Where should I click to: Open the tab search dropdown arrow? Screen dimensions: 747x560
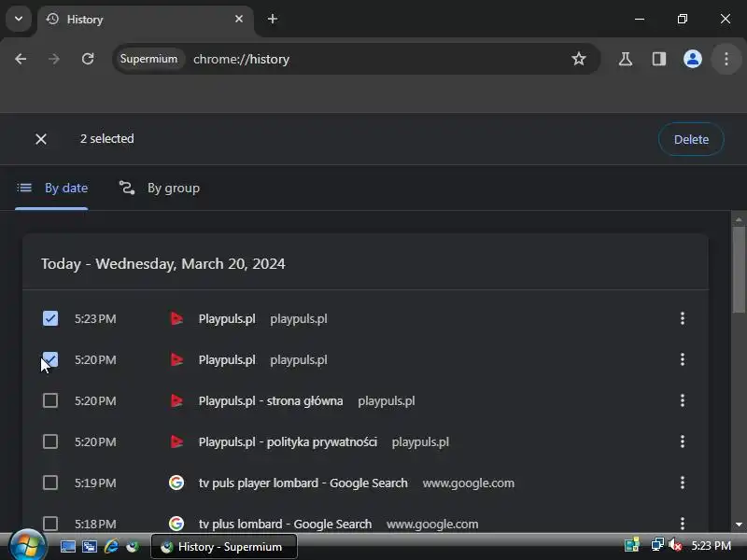point(19,19)
